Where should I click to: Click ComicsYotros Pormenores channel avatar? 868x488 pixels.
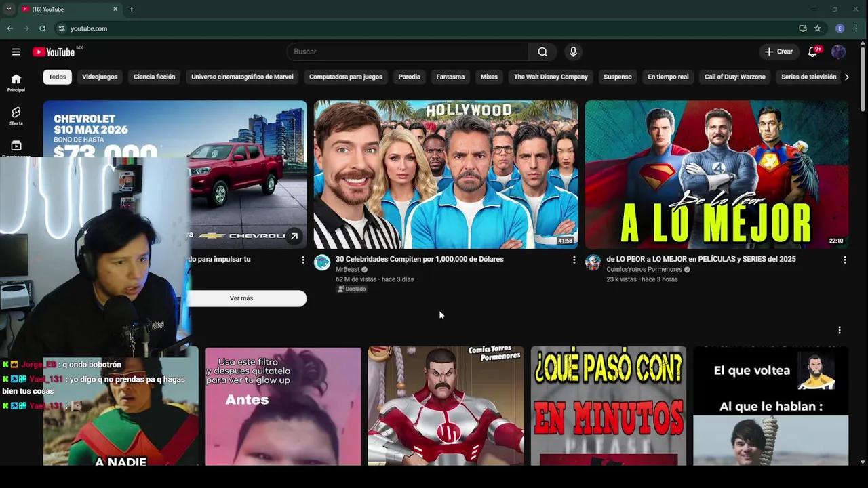tap(593, 263)
